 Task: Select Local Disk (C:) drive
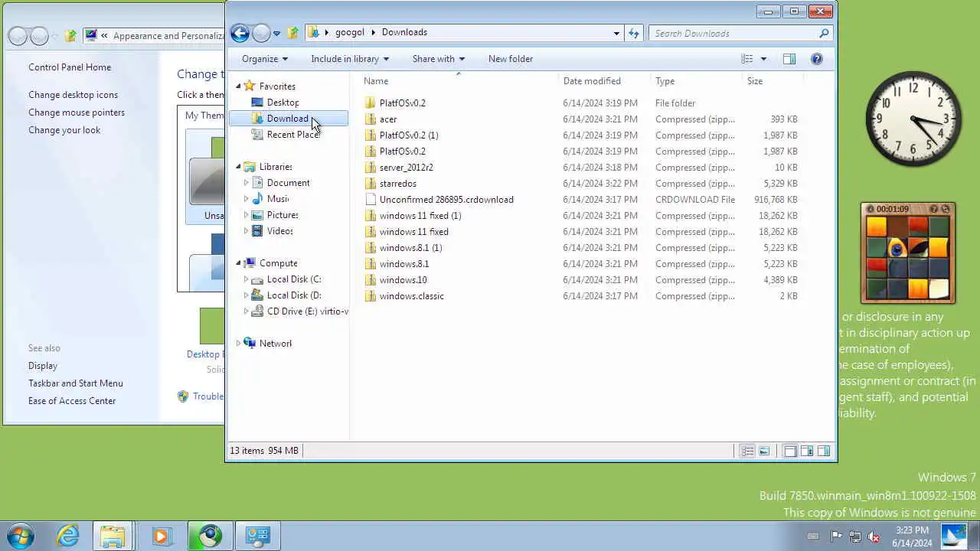click(x=294, y=279)
